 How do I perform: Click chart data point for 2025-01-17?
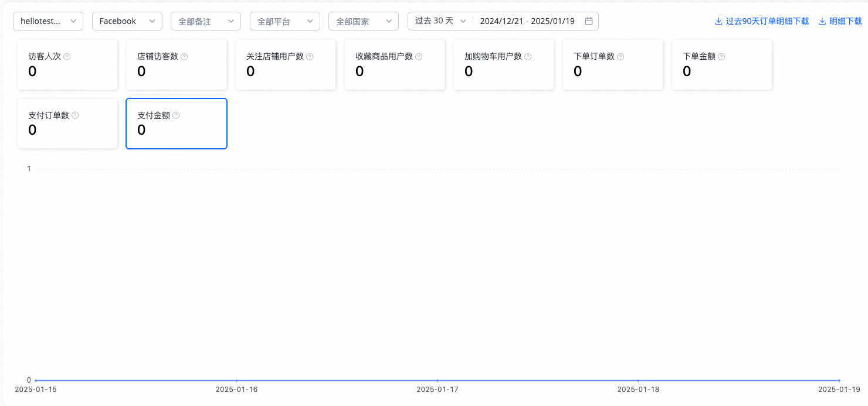click(x=438, y=380)
